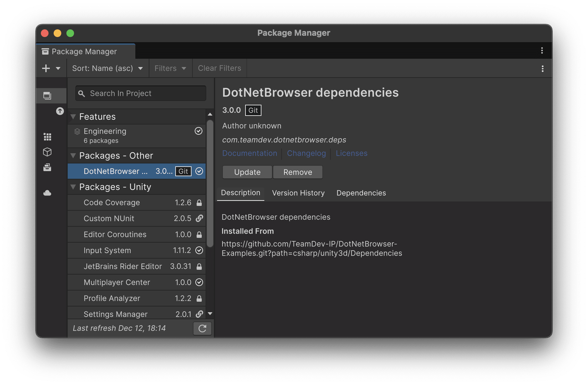588x385 pixels.
Task: Click the Installed From GitHub URL text
Action: coord(312,249)
